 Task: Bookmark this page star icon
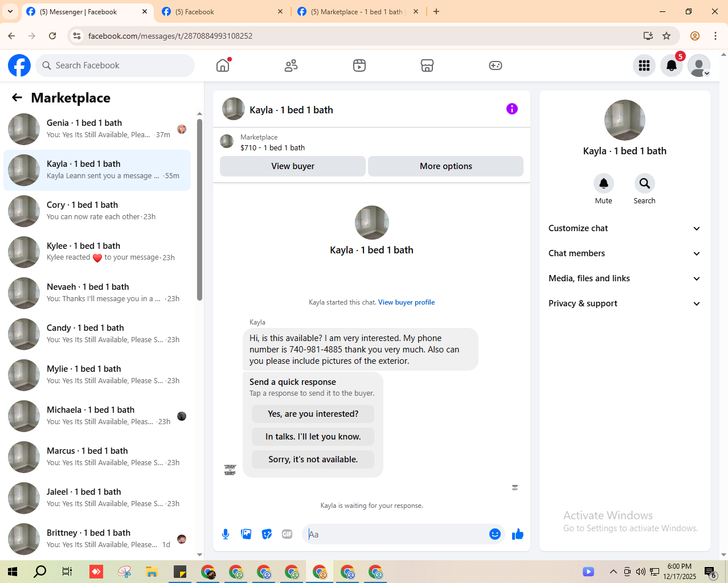(x=666, y=36)
